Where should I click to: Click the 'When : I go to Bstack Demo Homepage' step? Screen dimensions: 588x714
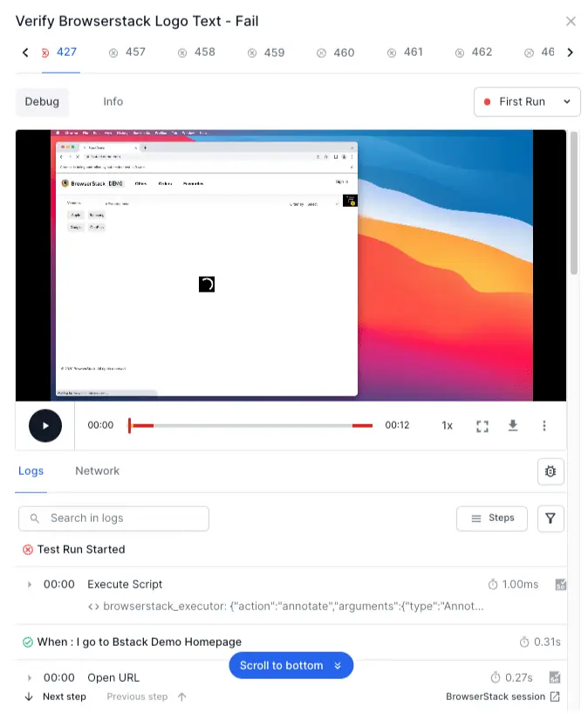pos(140,642)
